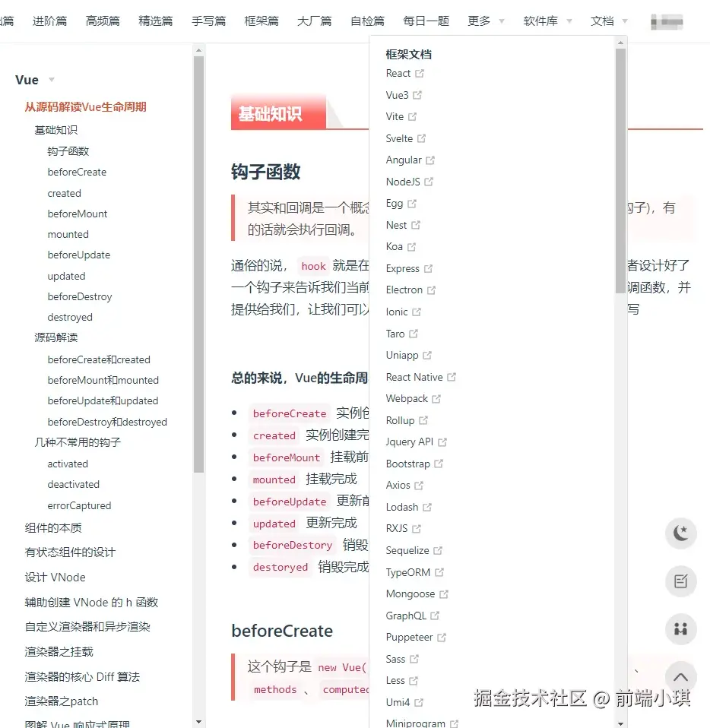Jump to 源码解读 section in sidebar
710x728 pixels.
point(55,337)
